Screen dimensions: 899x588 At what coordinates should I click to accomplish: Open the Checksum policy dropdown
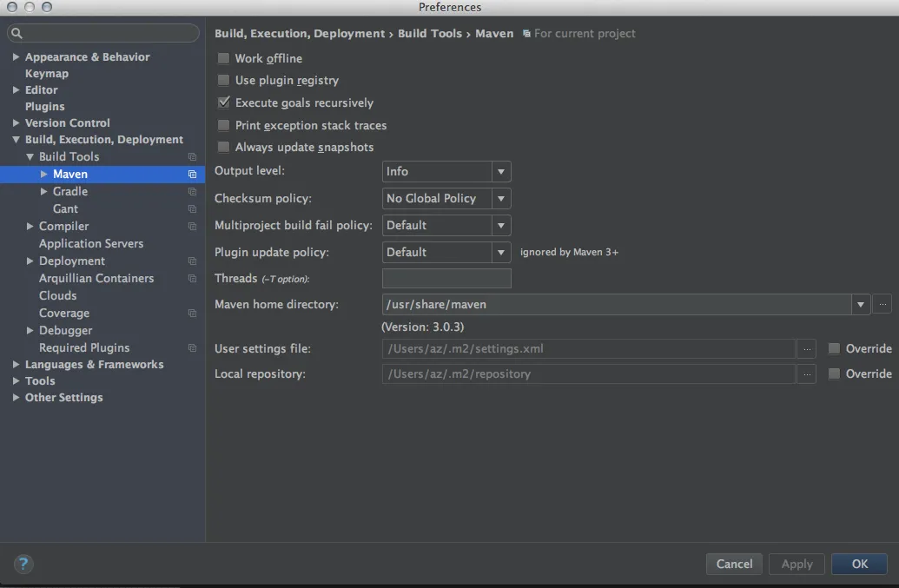pyautogui.click(x=446, y=198)
